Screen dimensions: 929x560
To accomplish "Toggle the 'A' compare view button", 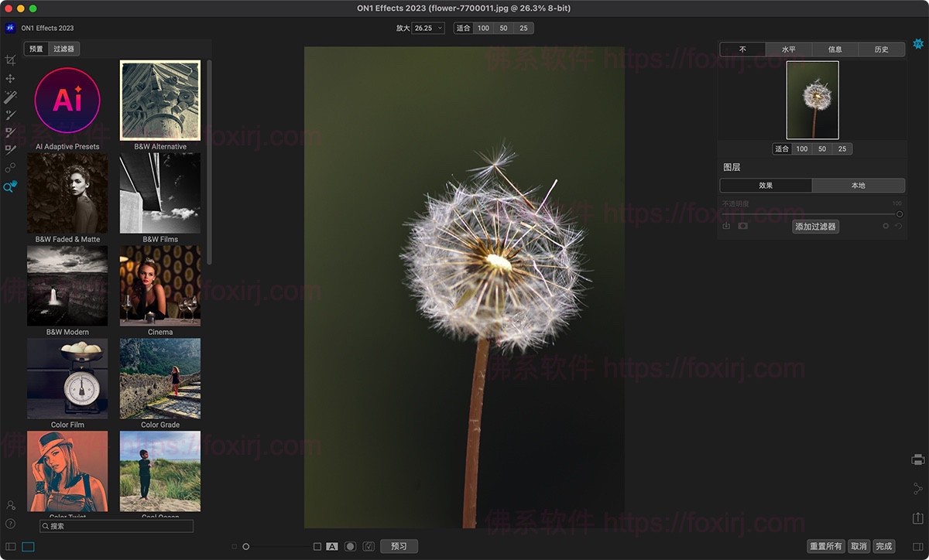I will click(x=332, y=546).
